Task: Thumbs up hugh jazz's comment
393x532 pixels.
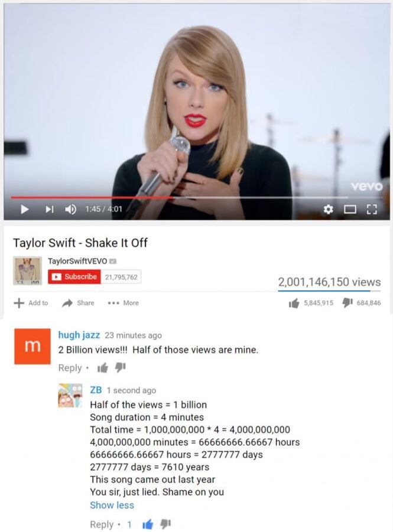Action: point(103,367)
